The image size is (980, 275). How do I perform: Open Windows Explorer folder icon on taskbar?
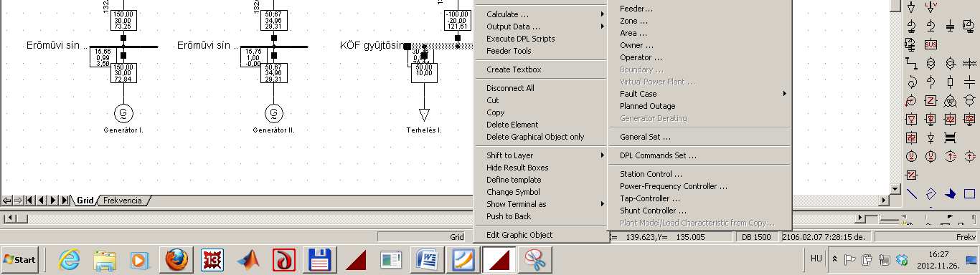tap(105, 260)
